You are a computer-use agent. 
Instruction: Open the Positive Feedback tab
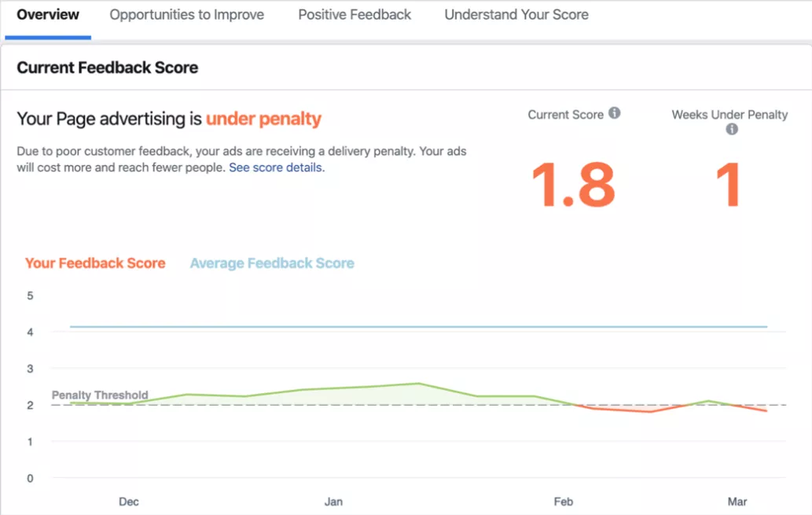[x=355, y=14]
